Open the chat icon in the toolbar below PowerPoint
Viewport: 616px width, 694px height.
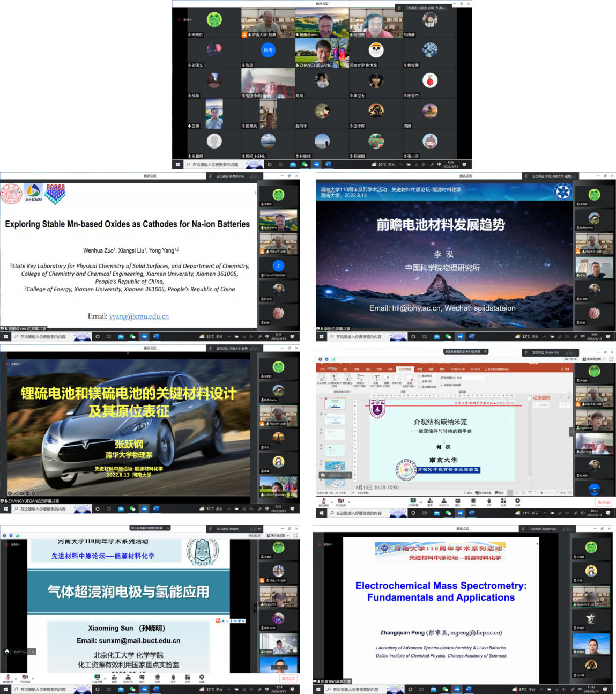coord(457,501)
